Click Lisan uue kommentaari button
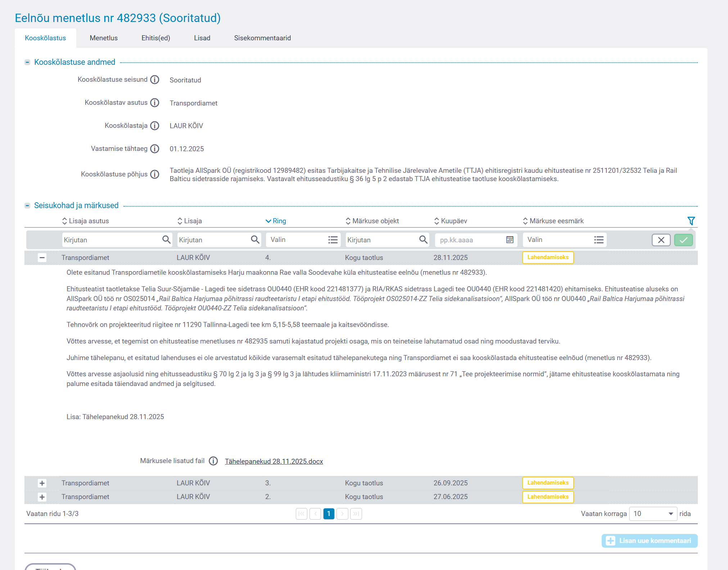This screenshot has height=570, width=728. tap(649, 540)
